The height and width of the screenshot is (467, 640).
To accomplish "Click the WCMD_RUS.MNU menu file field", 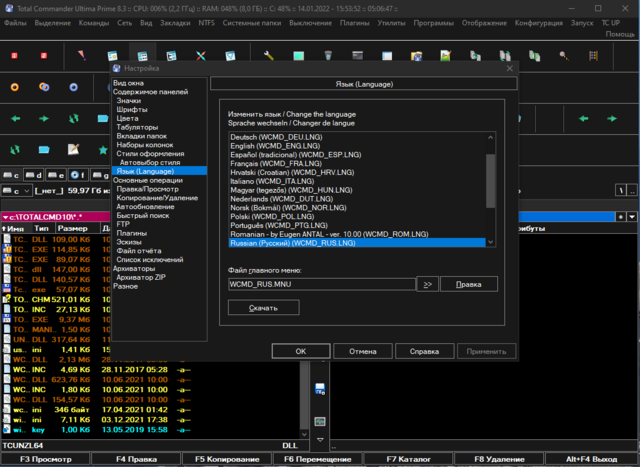I will point(322,284).
